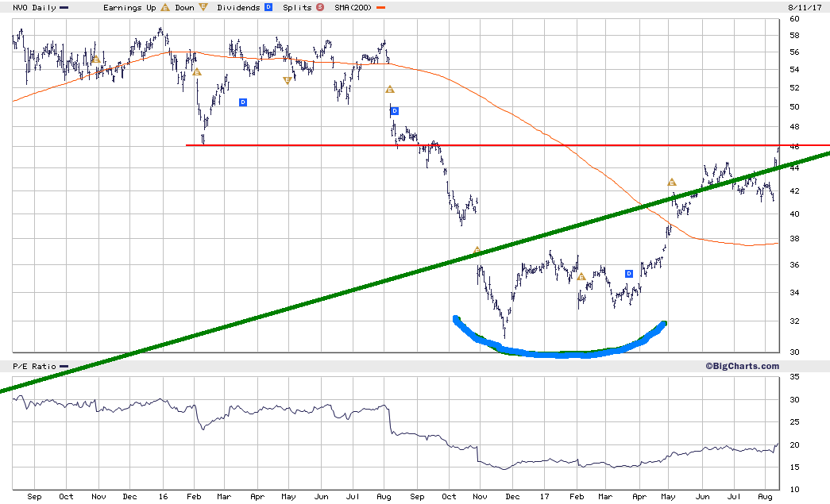
Task: Click the 8/11/17 date label
Action: pyautogui.click(x=805, y=7)
